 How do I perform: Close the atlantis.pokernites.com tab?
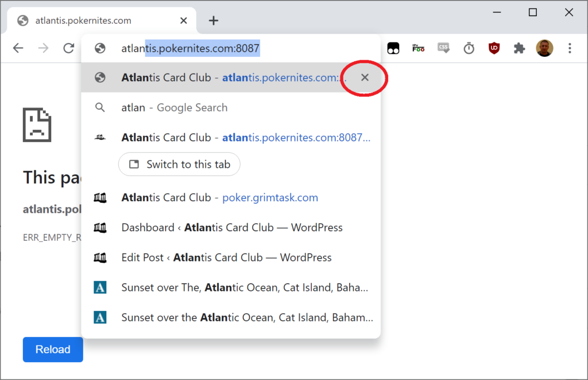[x=184, y=21]
